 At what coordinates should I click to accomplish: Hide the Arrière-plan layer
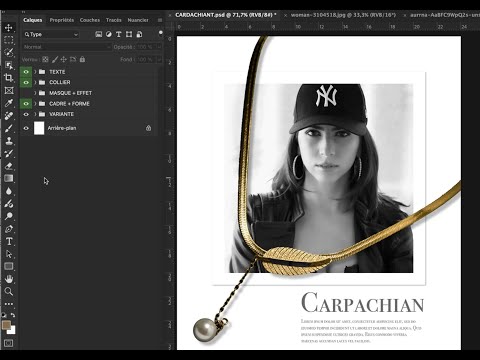(x=26, y=128)
